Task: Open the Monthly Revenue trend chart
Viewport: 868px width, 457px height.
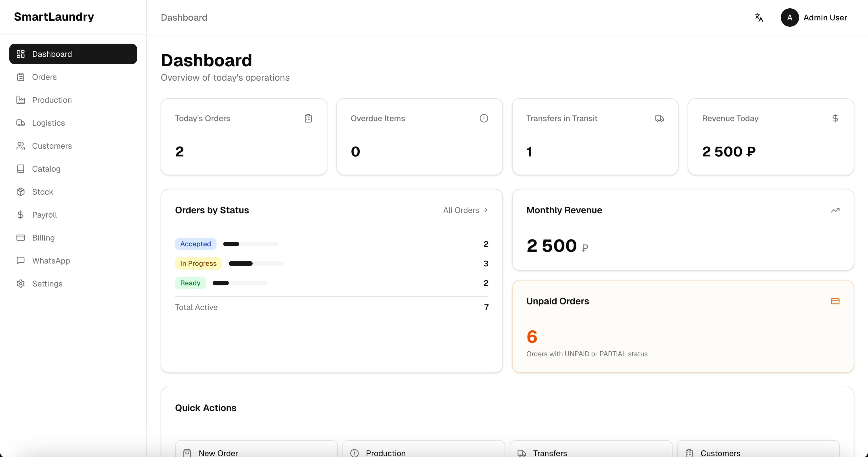Action: pyautogui.click(x=835, y=210)
